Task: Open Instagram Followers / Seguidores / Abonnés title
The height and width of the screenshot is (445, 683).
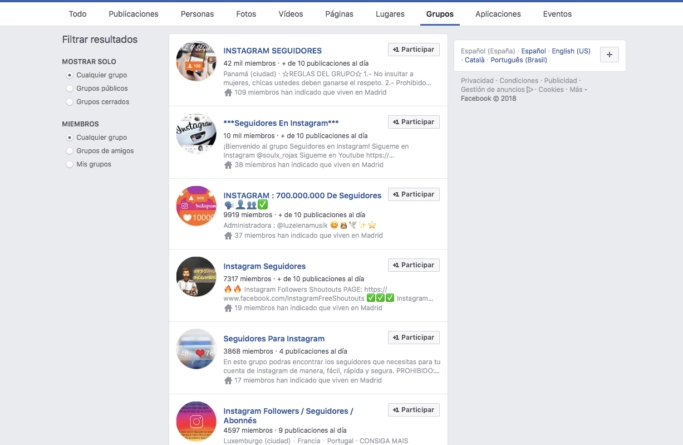Action: pos(288,415)
